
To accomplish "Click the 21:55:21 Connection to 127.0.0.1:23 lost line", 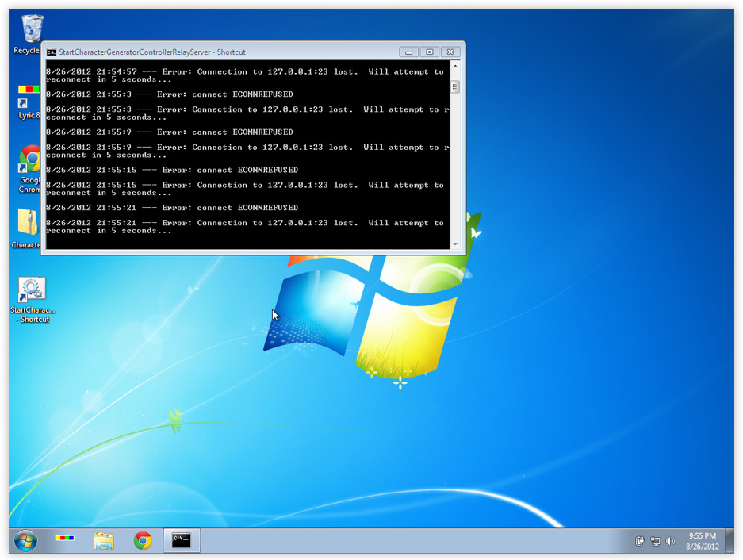I will tap(244, 227).
